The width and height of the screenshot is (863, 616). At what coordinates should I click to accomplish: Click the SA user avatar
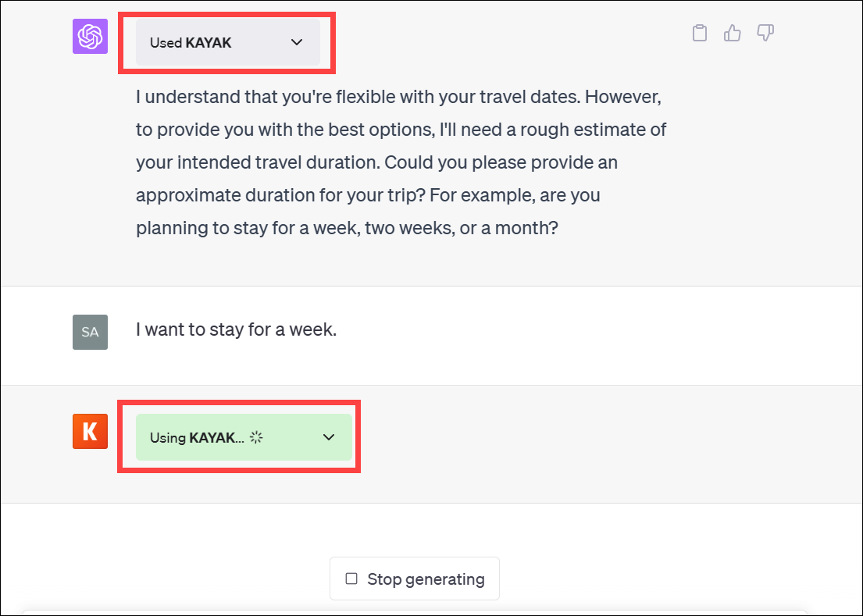[90, 332]
